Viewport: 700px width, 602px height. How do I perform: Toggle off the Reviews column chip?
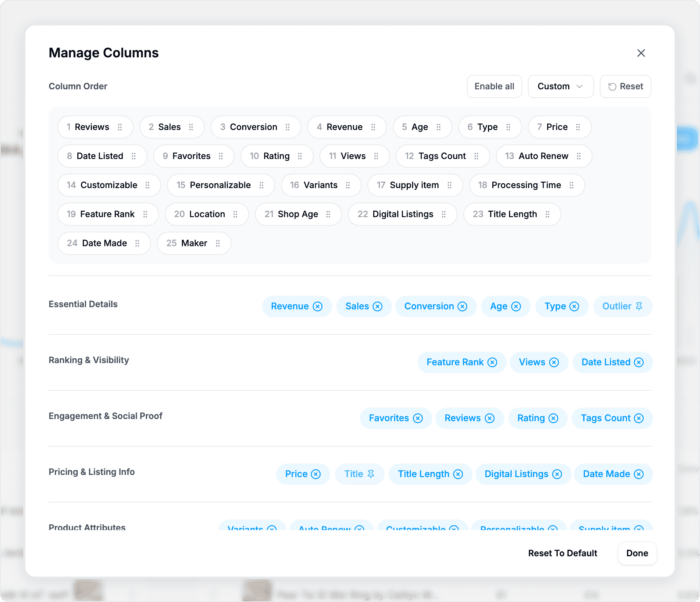(469, 418)
